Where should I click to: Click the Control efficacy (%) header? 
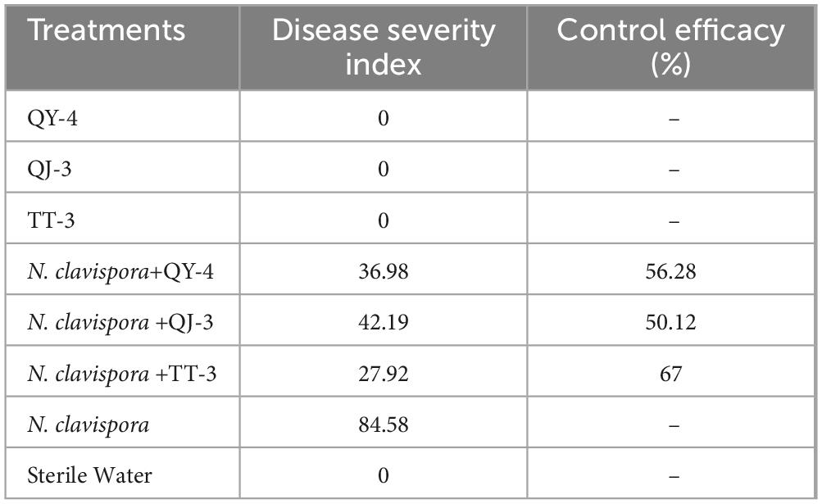(670, 48)
